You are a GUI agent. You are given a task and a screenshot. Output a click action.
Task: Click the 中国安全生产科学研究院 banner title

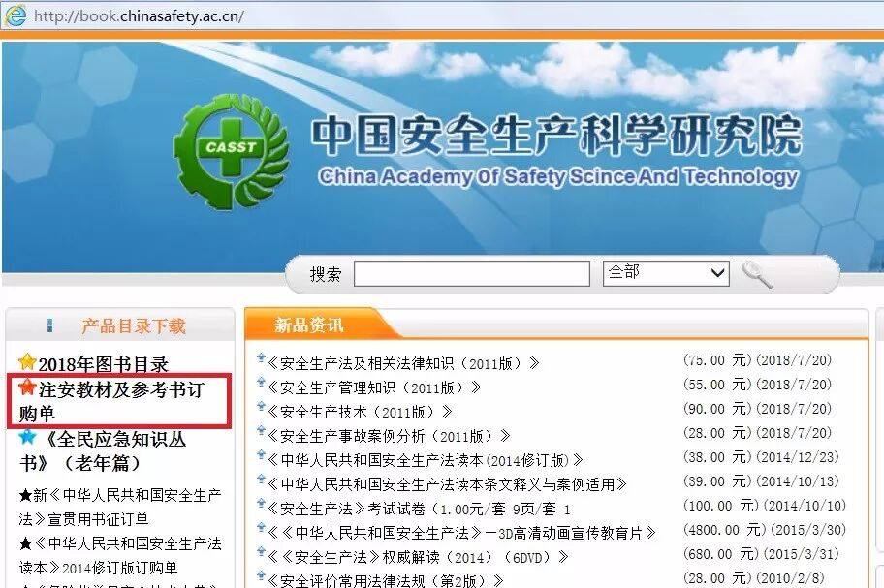[x=556, y=136]
